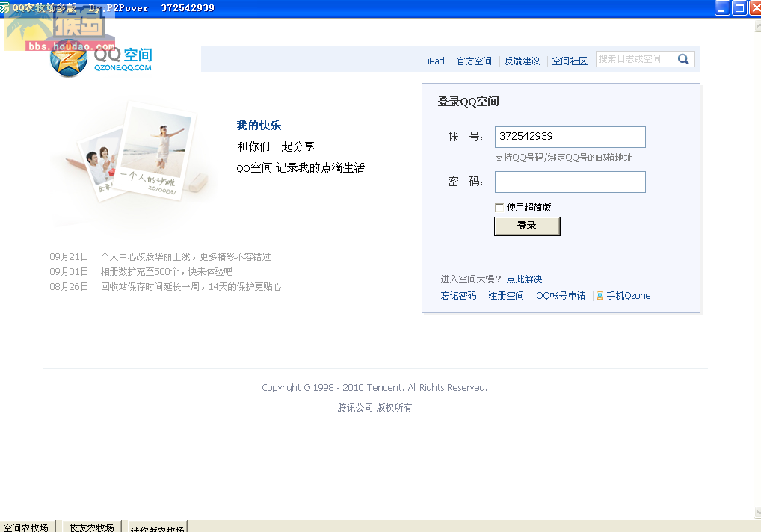Click the 我的快乐 heading text
Image resolution: width=761 pixels, height=532 pixels.
click(259, 126)
